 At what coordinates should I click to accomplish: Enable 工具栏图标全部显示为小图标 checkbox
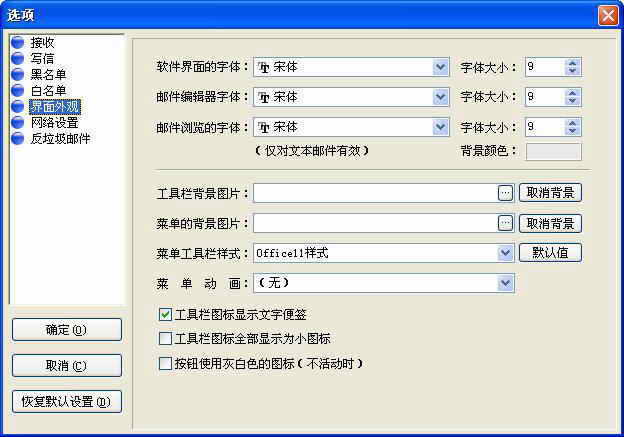coord(166,339)
